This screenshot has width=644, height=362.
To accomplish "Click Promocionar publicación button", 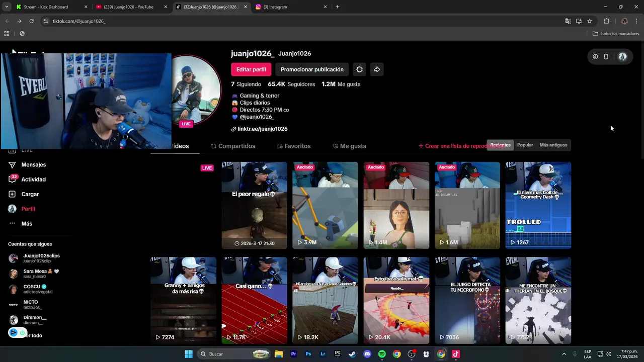I will point(312,69).
